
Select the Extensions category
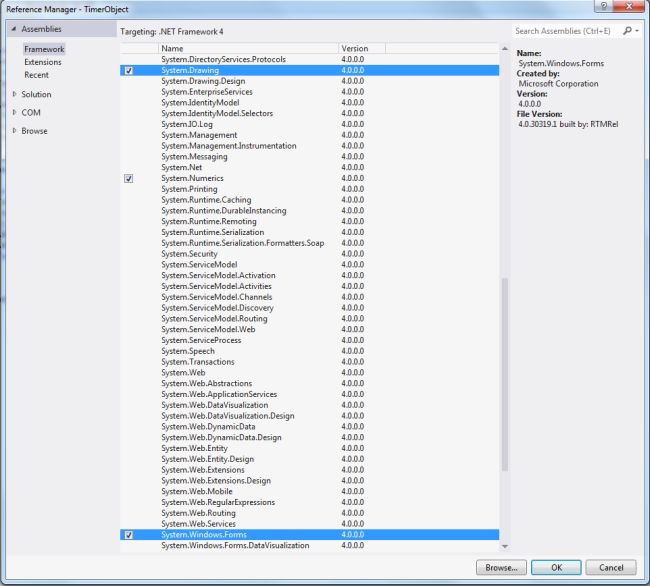pyautogui.click(x=43, y=62)
